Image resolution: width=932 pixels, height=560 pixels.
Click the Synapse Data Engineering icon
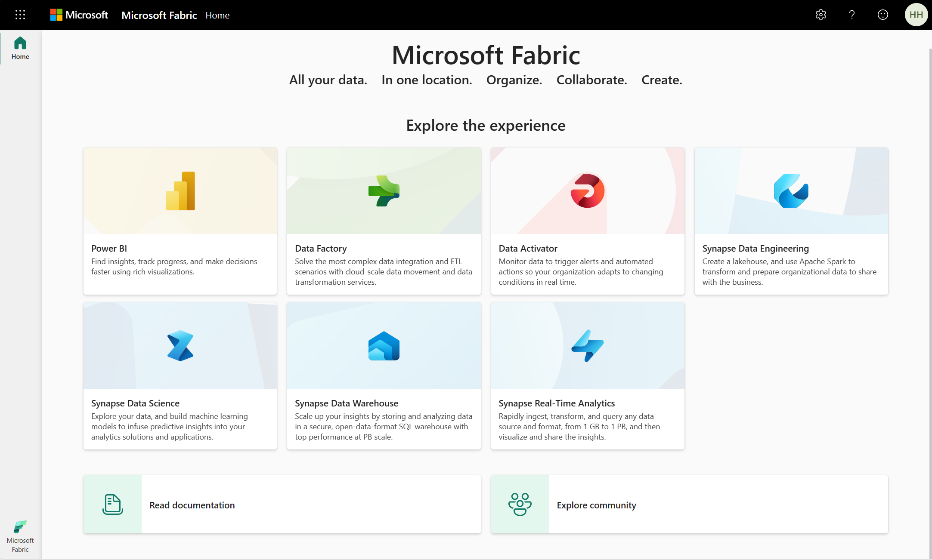point(791,191)
